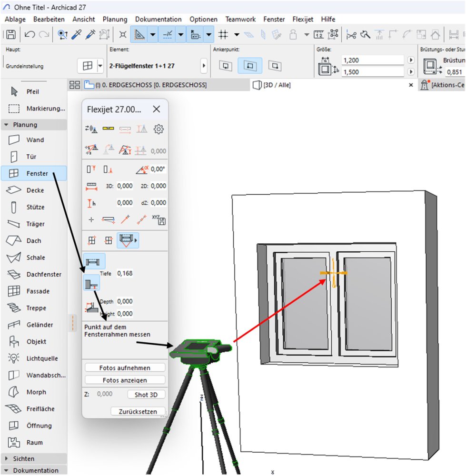Open Flexijet settings gear icon
466x476 pixels.
tap(159, 129)
